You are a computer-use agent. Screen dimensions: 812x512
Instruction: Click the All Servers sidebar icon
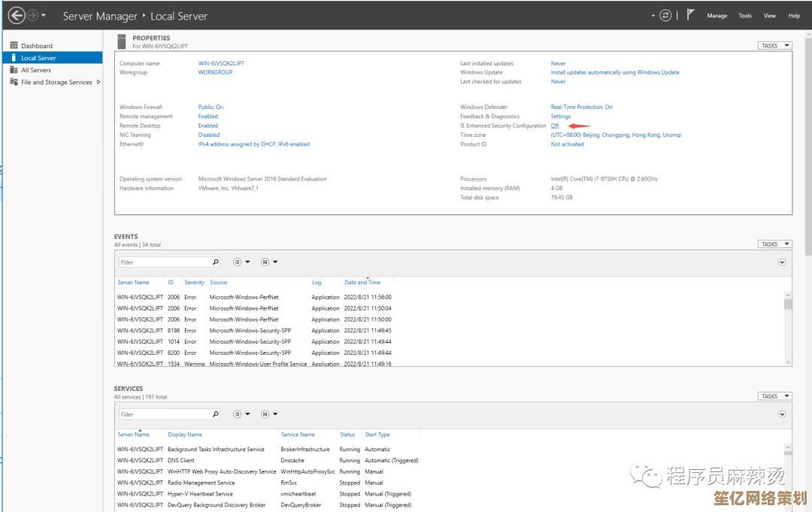coord(14,70)
